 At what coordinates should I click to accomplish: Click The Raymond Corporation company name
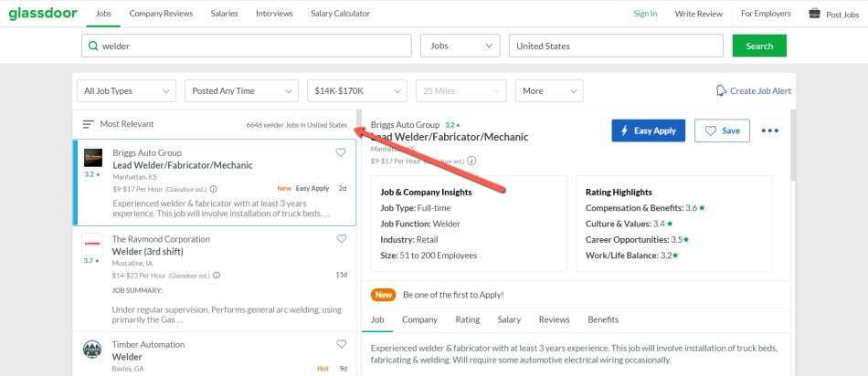161,239
